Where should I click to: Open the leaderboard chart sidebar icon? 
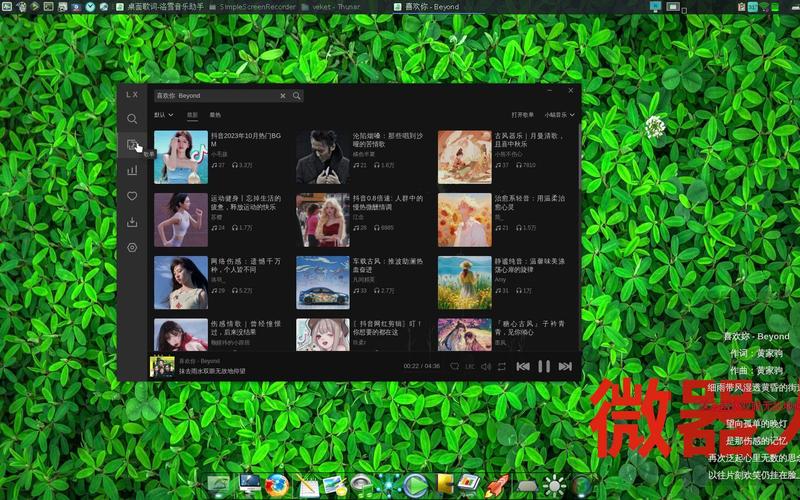coord(132,170)
